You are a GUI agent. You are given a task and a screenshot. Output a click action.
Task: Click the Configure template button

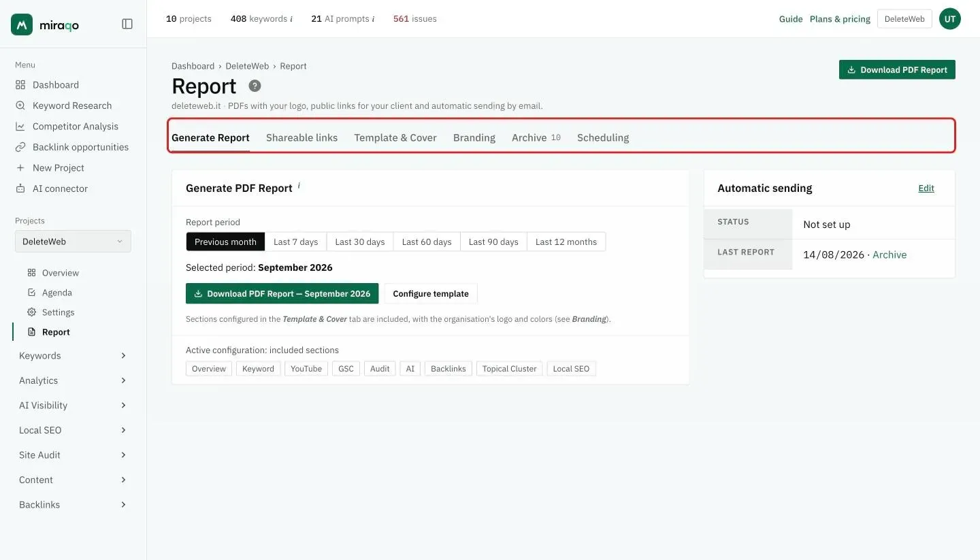(431, 294)
